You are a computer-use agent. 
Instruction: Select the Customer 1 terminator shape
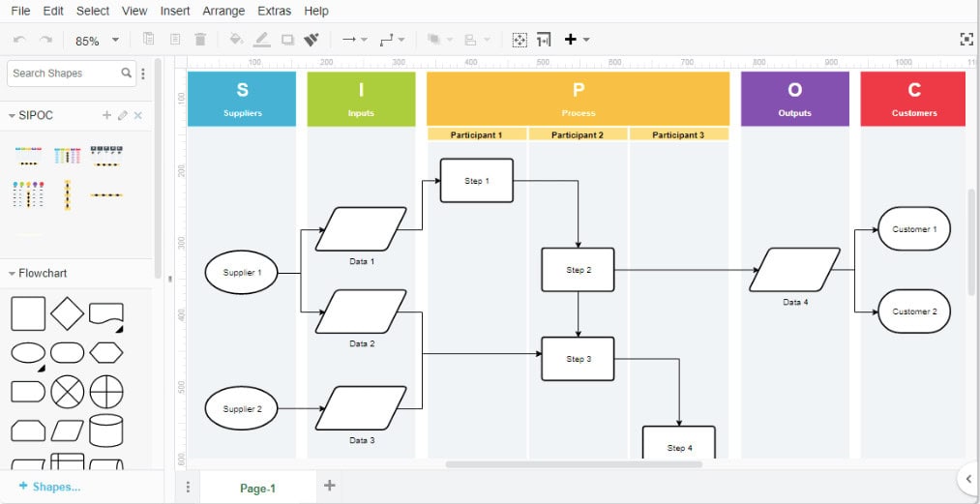click(x=914, y=229)
